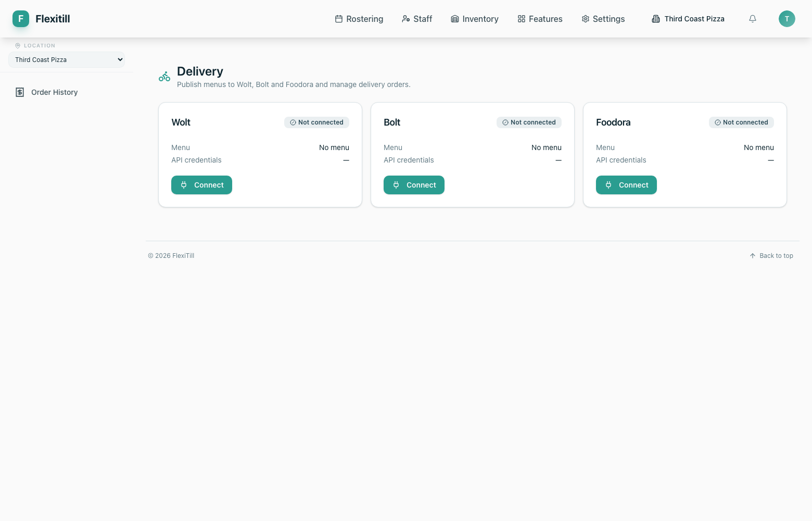812x521 pixels.
Task: Connect the Bolt delivery integration
Action: pyautogui.click(x=414, y=185)
